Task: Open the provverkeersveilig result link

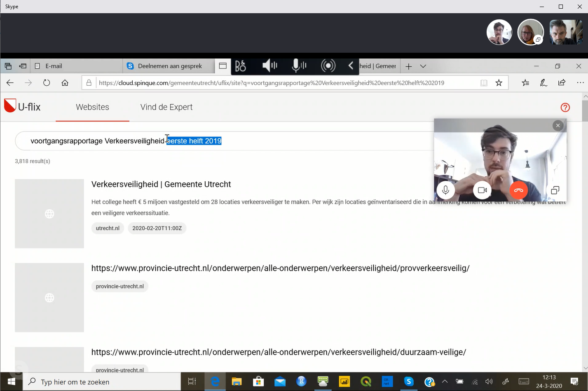Action: (x=280, y=268)
